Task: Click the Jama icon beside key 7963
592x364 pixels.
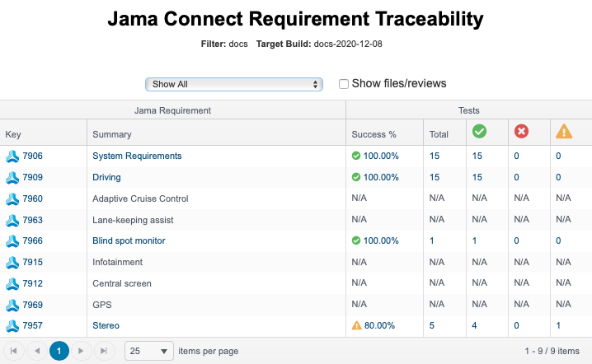Action: click(x=12, y=220)
